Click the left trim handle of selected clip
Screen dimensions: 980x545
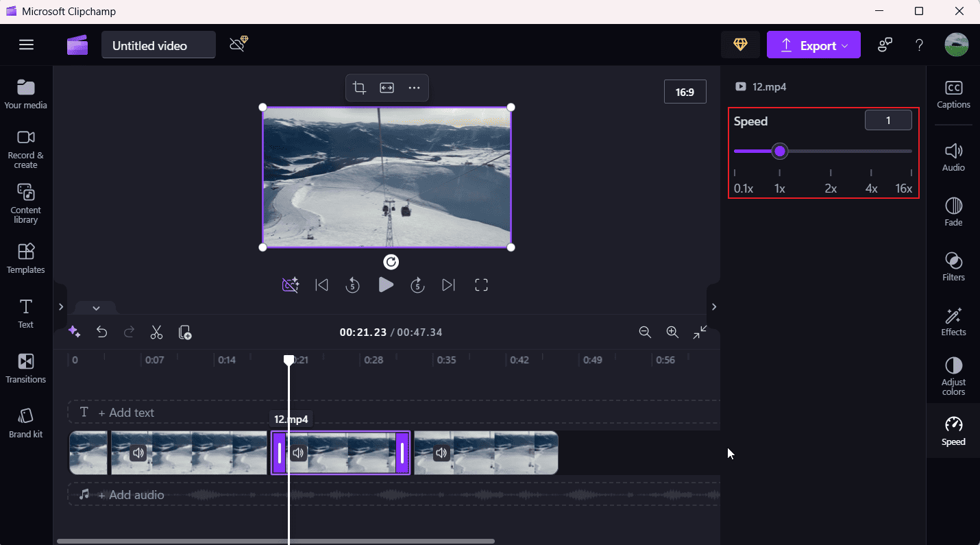(x=279, y=452)
